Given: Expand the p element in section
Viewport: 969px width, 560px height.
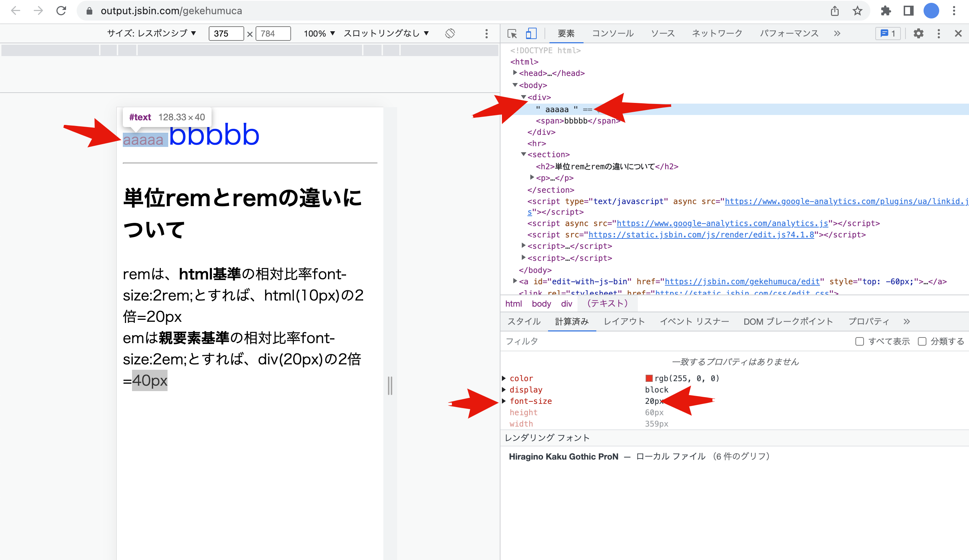Looking at the screenshot, I should (x=532, y=177).
